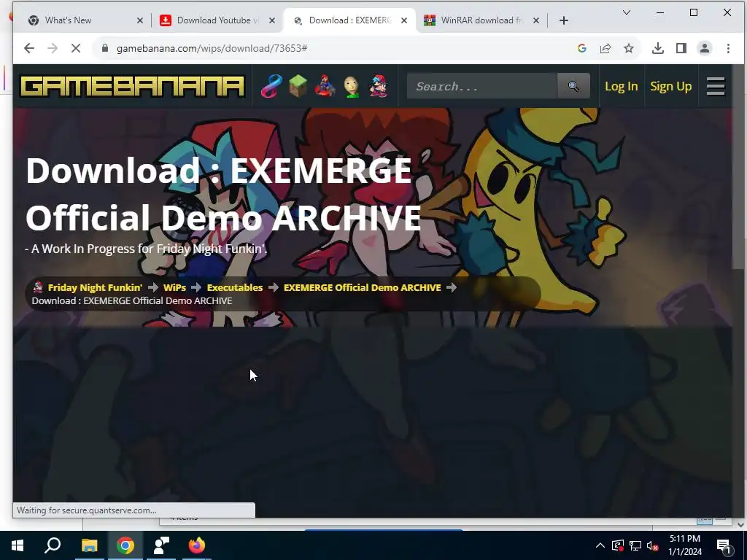Open EXEMERGE Official Demo ARCHIVE breadcrumb

[362, 287]
